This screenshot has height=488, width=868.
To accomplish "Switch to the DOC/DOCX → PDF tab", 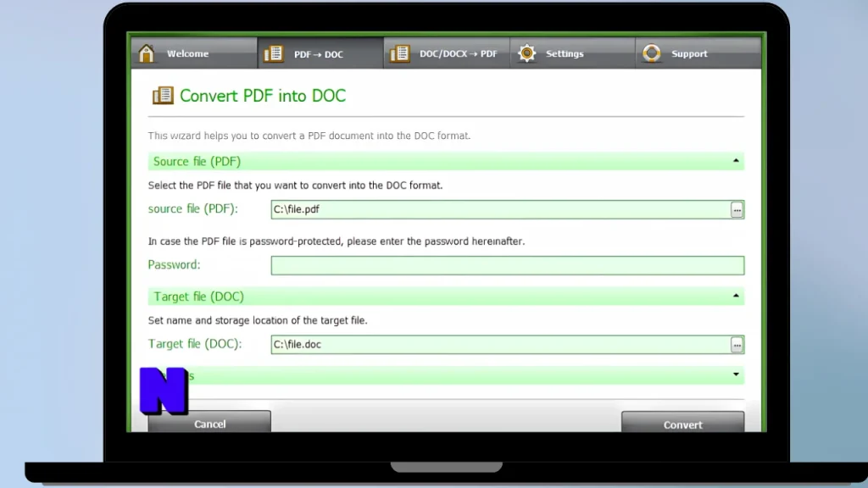I will (x=447, y=53).
